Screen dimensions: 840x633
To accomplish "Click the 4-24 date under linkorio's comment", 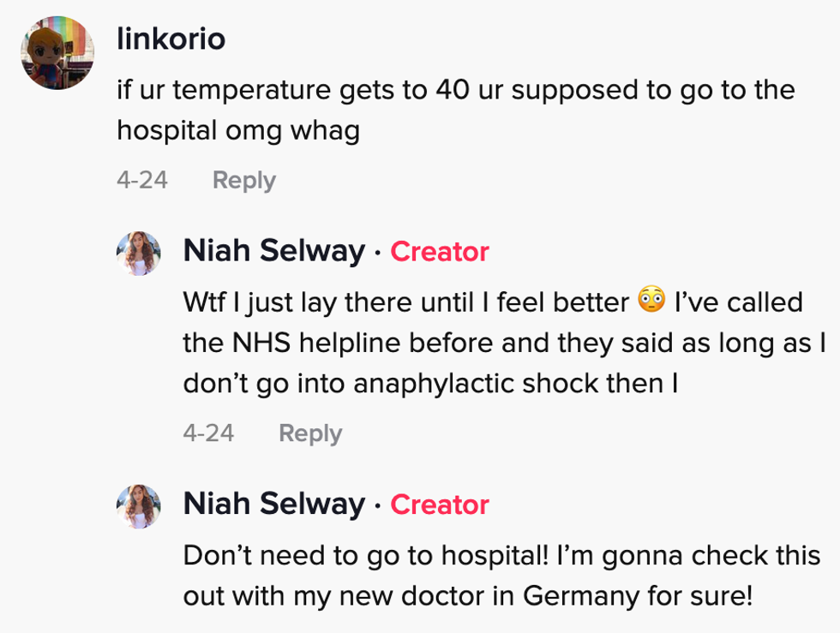I will point(142,180).
